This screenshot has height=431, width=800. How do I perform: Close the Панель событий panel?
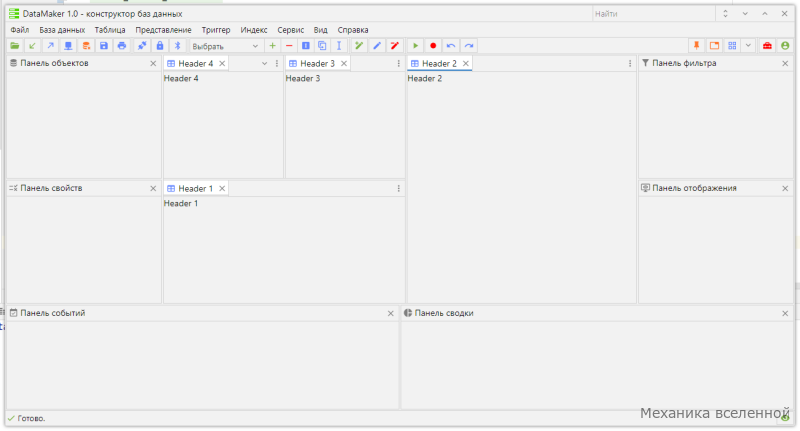coord(391,314)
